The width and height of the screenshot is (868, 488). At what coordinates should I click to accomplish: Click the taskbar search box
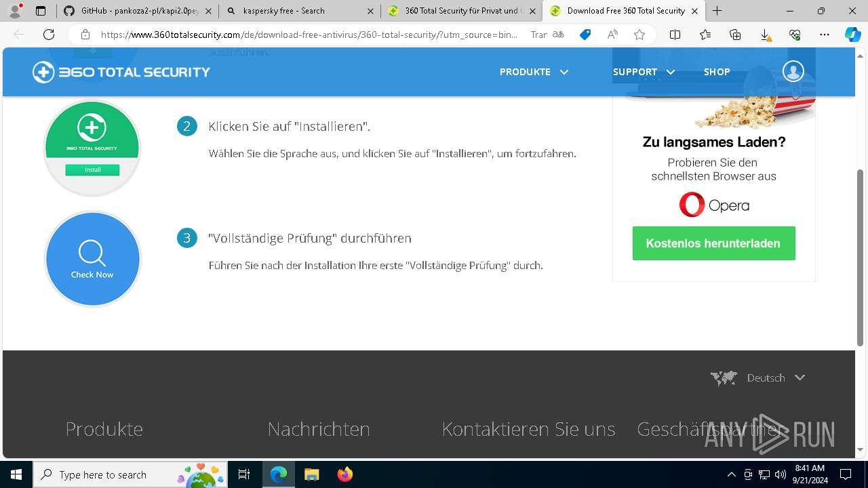point(132,474)
